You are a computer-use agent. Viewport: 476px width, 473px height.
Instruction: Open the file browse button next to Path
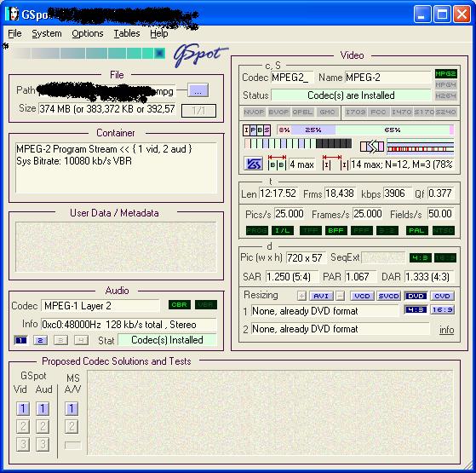click(198, 90)
